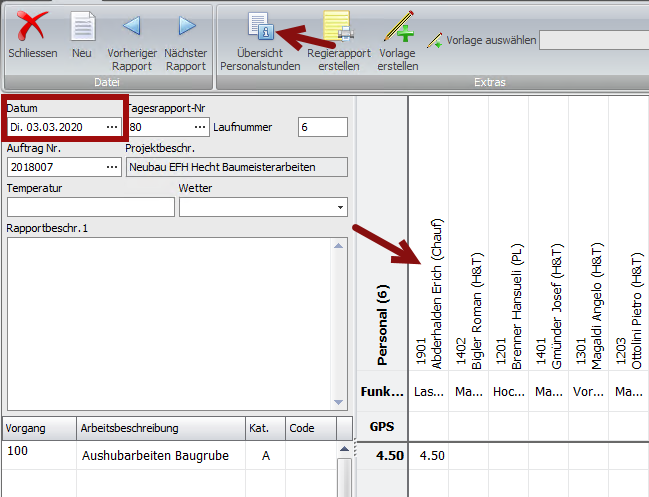Go to Vorheriger Rapport arrow
Screen dimensions: 649x497
[132, 26]
